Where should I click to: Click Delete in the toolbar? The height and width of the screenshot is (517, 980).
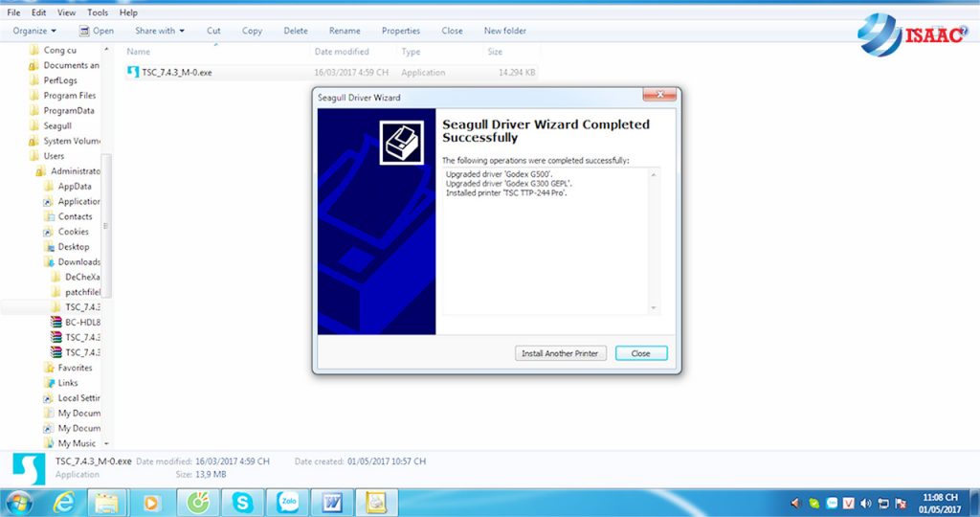coord(296,31)
